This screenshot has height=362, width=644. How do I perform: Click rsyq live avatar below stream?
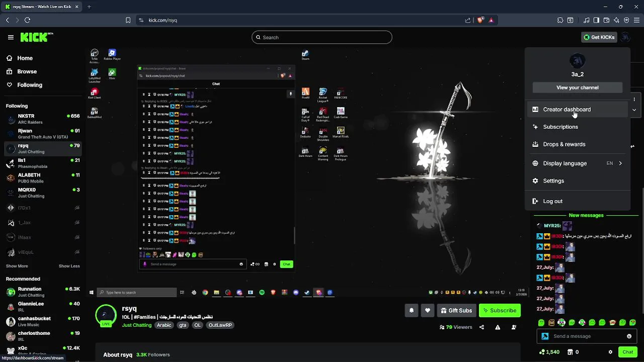point(106,316)
